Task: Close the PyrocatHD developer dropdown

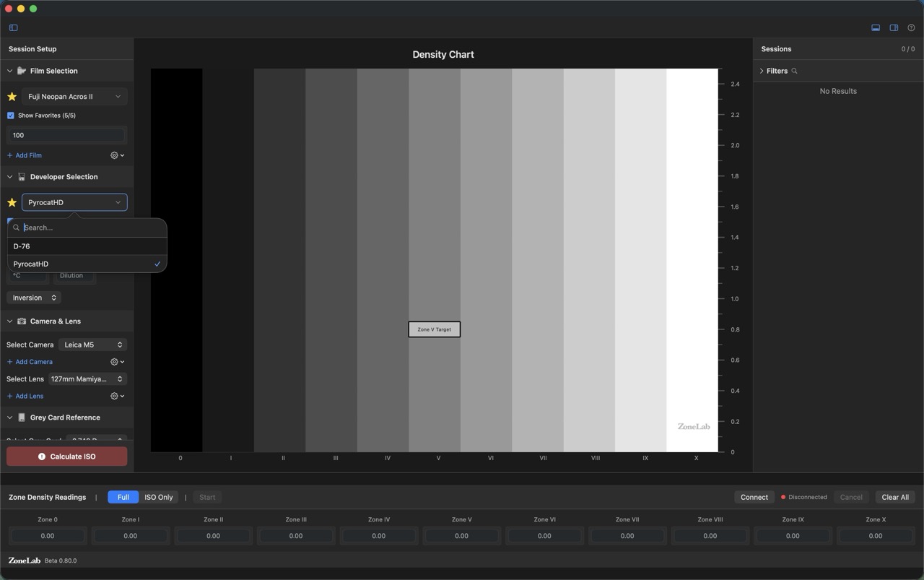Action: tap(74, 202)
